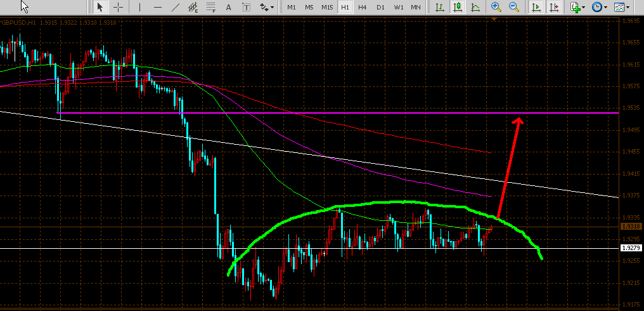644x311 pixels.
Task: Switch chart to D1 timeframe
Action: pyautogui.click(x=381, y=7)
